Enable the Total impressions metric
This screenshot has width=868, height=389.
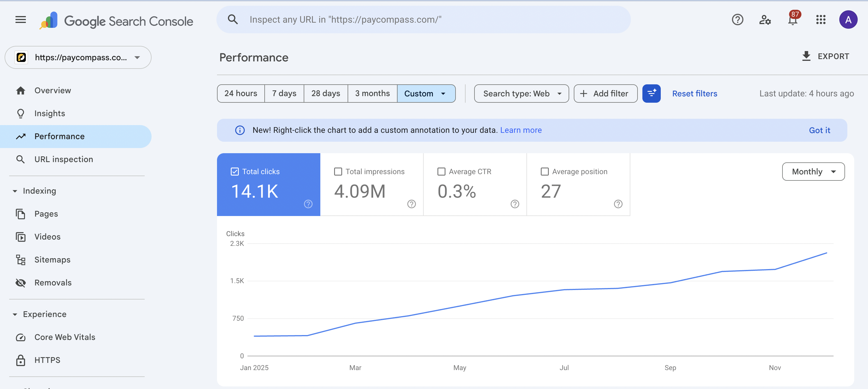(338, 172)
